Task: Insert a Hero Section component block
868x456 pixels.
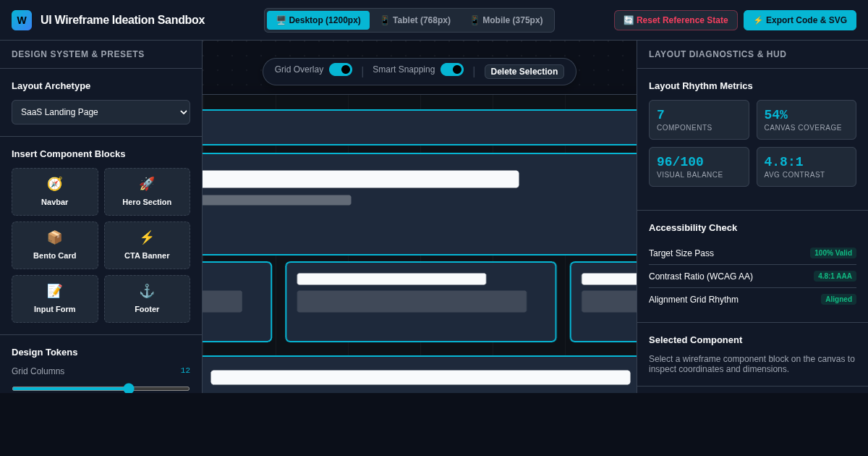Action: coord(147,192)
